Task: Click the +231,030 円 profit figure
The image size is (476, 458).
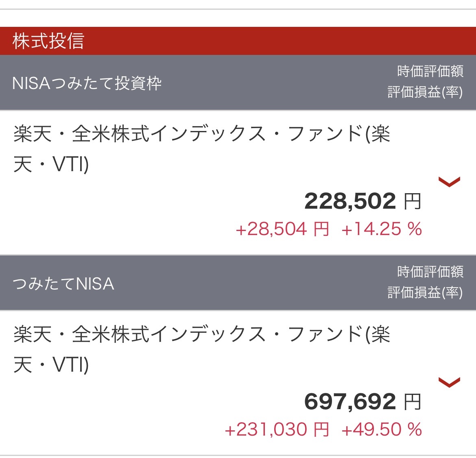Action: [277, 430]
